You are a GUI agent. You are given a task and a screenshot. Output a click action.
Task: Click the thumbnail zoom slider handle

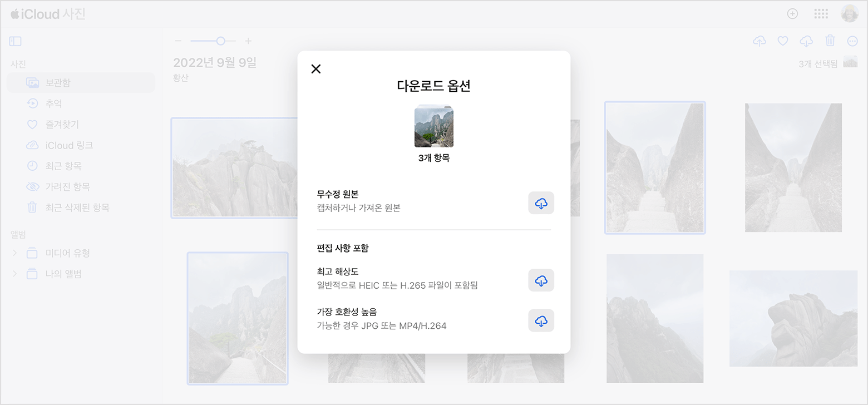click(x=221, y=41)
